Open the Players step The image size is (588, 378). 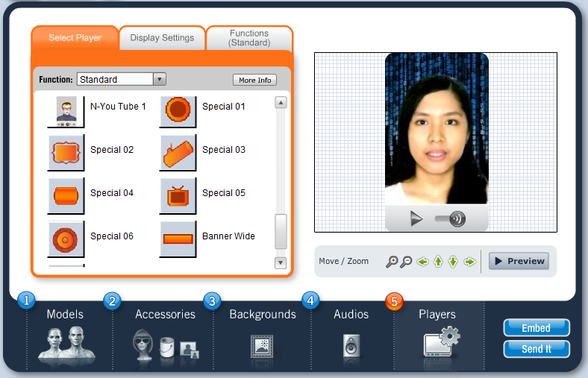[437, 336]
